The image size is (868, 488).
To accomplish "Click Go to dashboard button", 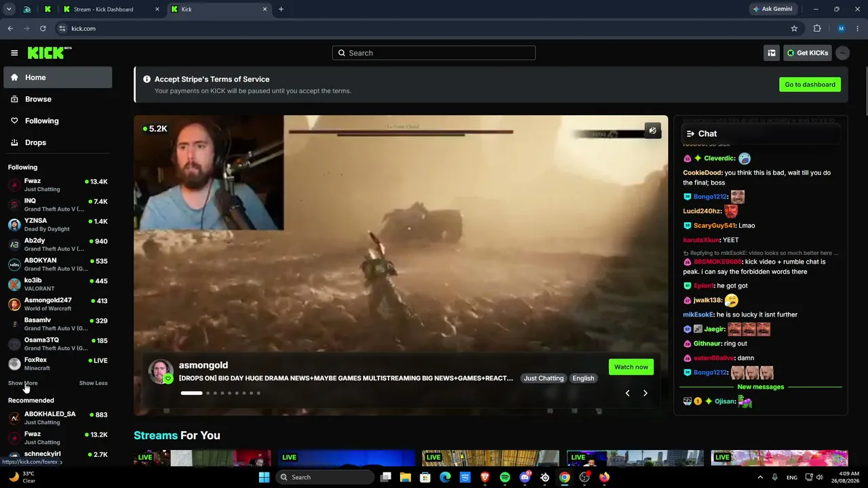I will tap(810, 85).
